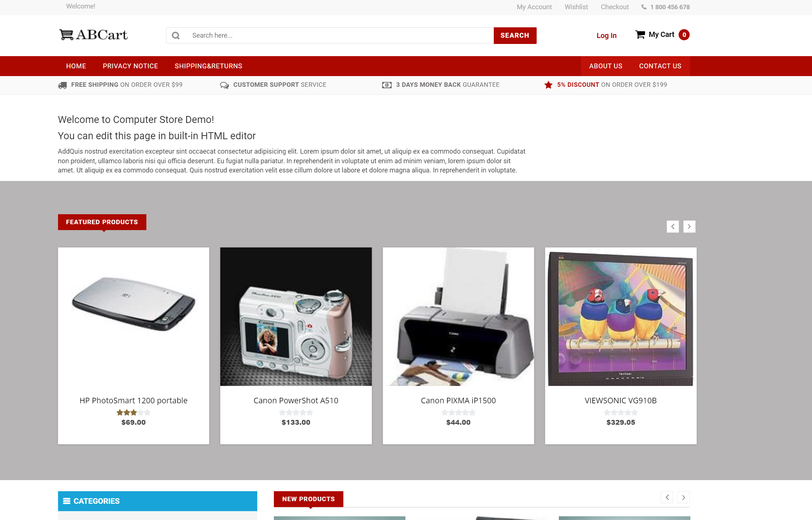Show previous featured products with left chevron
The image size is (812, 520).
673,226
